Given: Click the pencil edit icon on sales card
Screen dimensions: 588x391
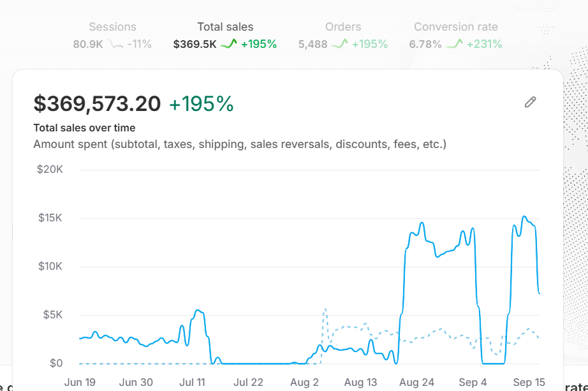Looking at the screenshot, I should click(530, 102).
